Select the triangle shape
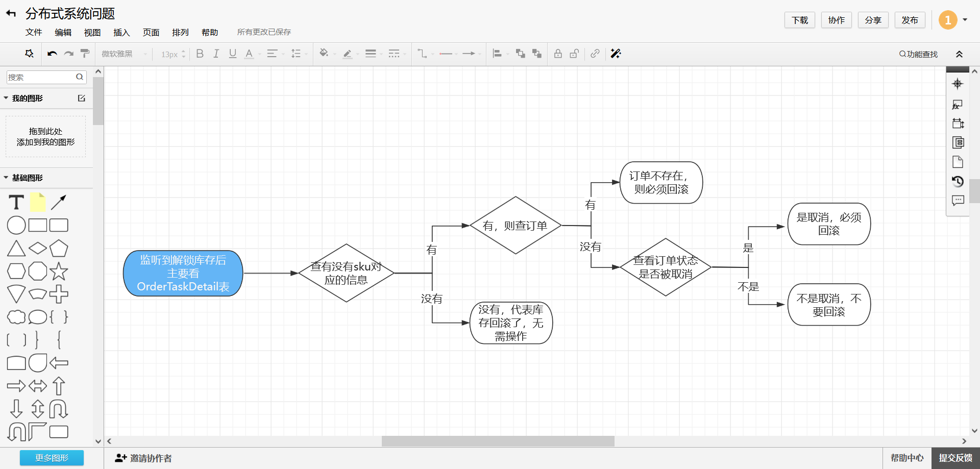The height and width of the screenshot is (469, 980). [x=16, y=249]
